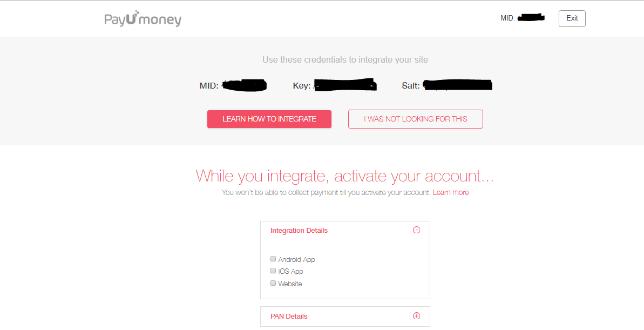Open the Learn How To Integrate guide
Screen dimensions: 644x330
click(x=269, y=119)
